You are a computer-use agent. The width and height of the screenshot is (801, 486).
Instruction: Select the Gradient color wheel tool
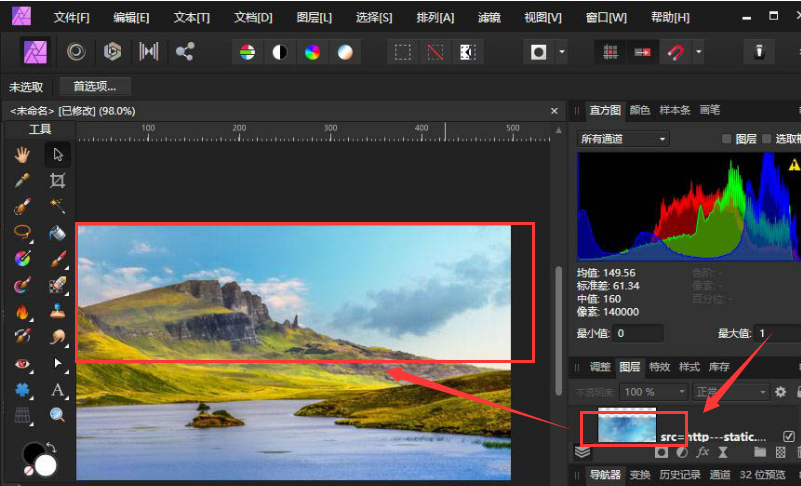[x=22, y=259]
